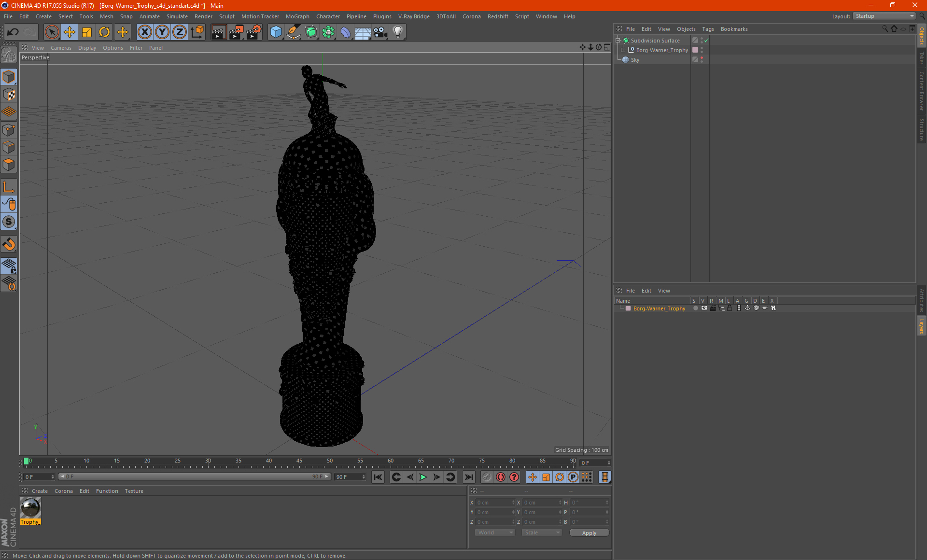Click Render View clapperboard icon

[x=218, y=32]
